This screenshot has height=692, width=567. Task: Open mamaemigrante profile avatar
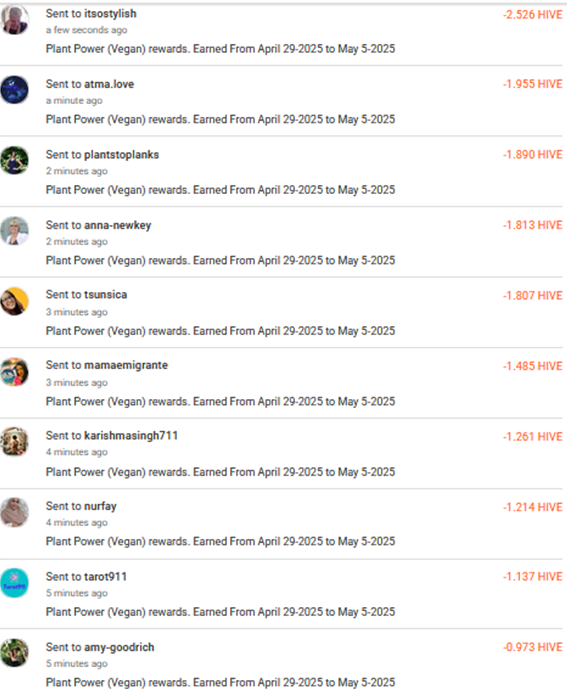tap(15, 372)
